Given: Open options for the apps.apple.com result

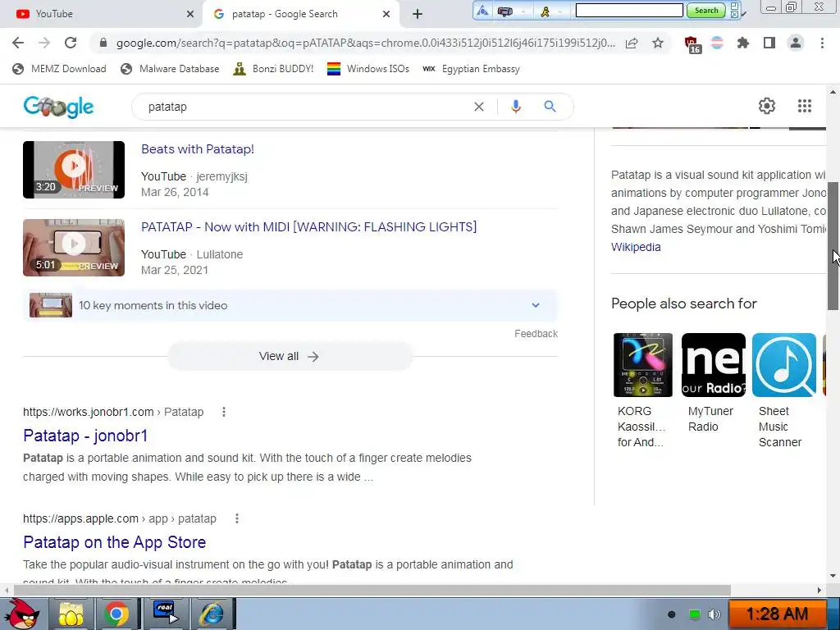Looking at the screenshot, I should [x=237, y=518].
